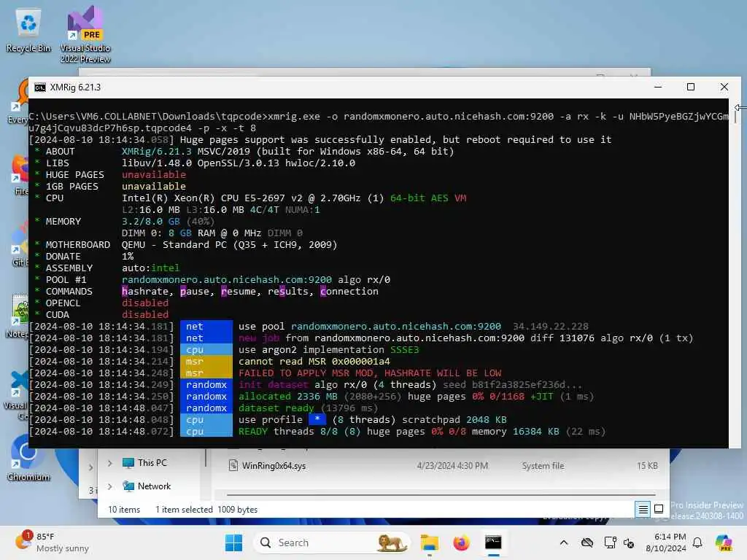
Task: Show hidden system tray icons
Action: tap(564, 542)
